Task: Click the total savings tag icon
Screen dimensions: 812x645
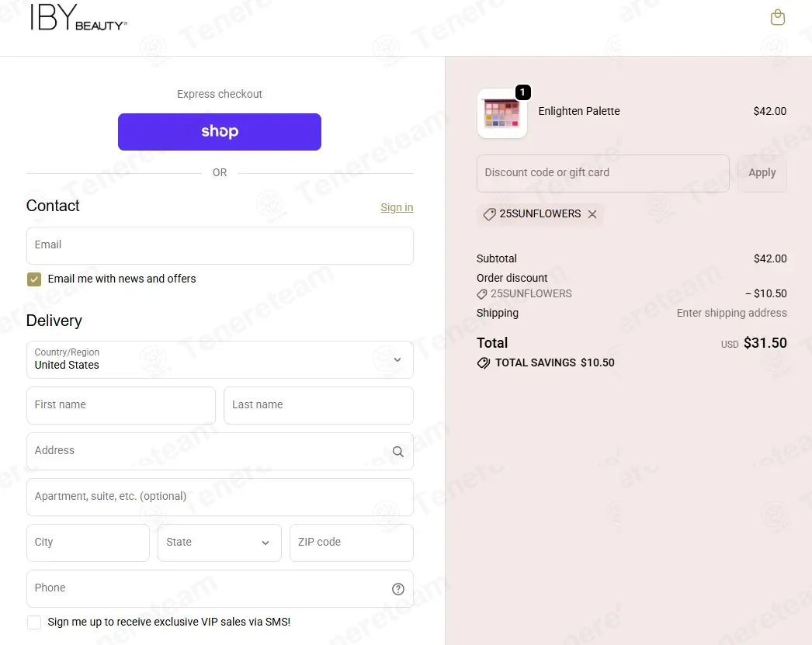Action: tap(483, 363)
